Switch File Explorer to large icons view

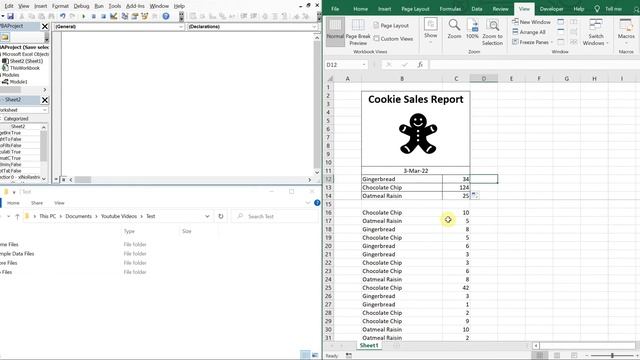(315, 355)
